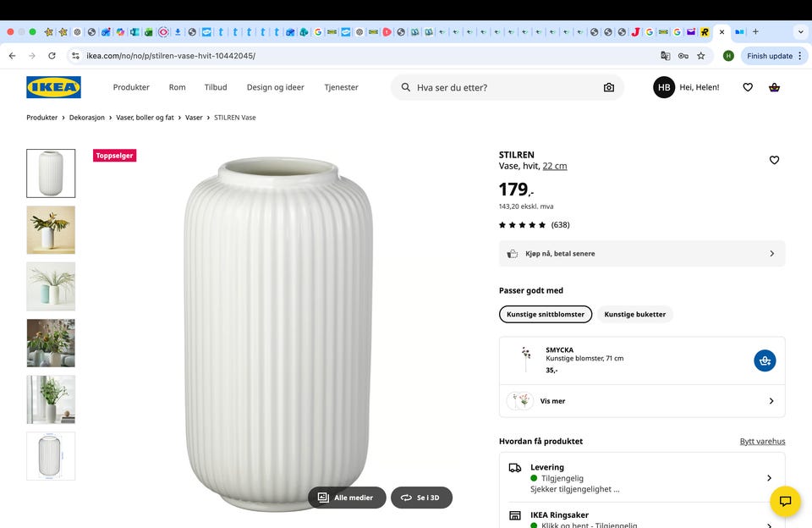The height and width of the screenshot is (528, 812).
Task: Select the vase by window thumbnail
Action: [51, 399]
